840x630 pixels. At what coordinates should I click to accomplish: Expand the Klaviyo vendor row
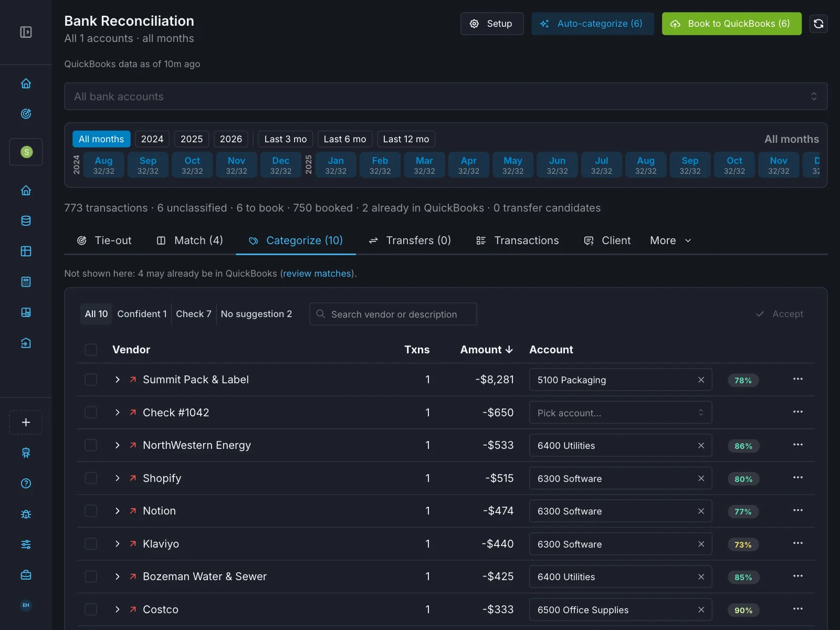click(118, 544)
